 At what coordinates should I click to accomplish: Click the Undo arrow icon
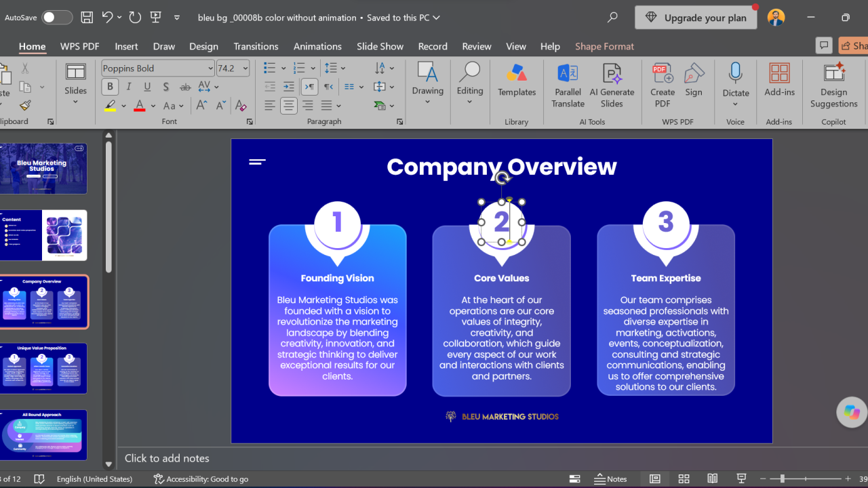tap(107, 18)
